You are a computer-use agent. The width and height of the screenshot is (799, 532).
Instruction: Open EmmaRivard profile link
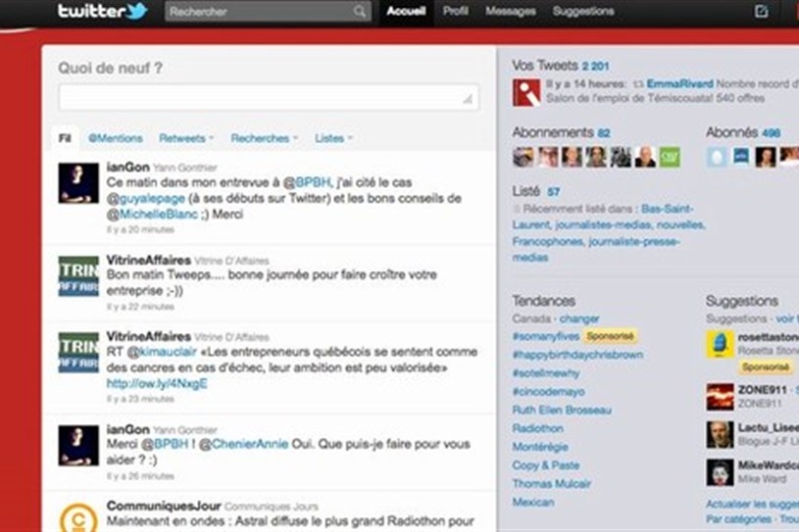pyautogui.click(x=679, y=84)
